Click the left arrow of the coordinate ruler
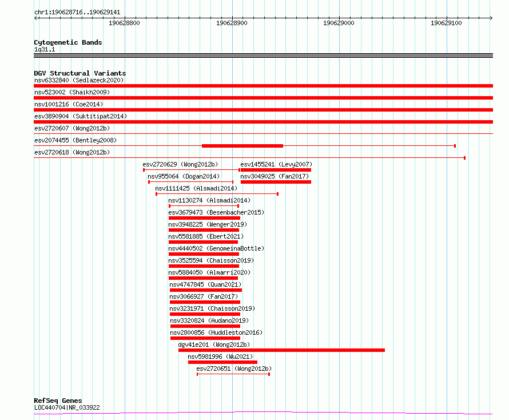 click(x=36, y=18)
